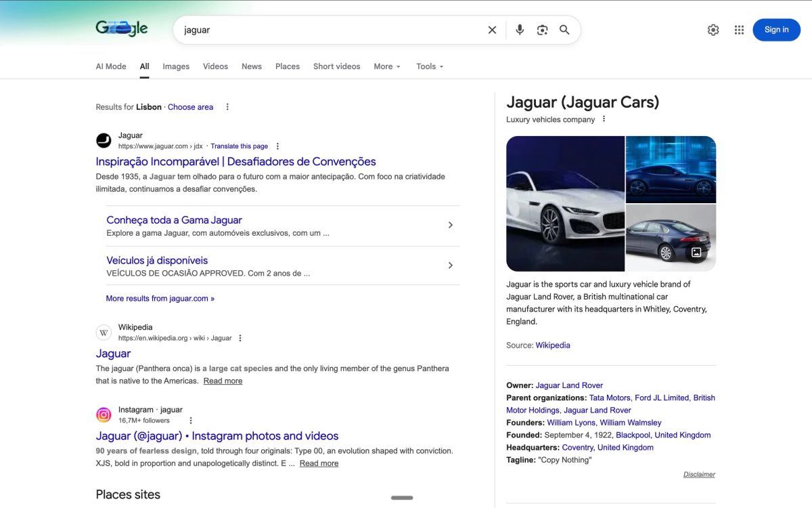Click the Sign in button
The width and height of the screenshot is (812, 508).
coord(776,30)
